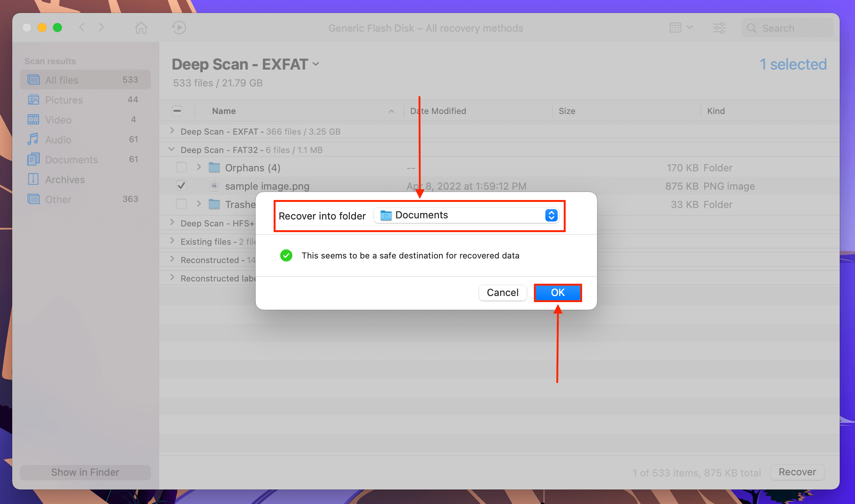Select the sample image.png file name
855x504 pixels.
(x=267, y=186)
